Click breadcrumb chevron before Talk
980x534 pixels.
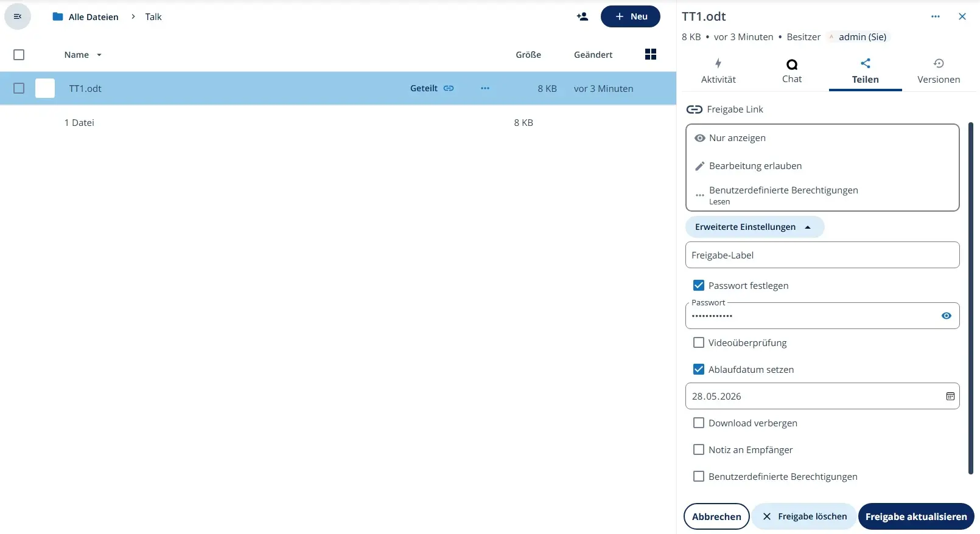133,16
